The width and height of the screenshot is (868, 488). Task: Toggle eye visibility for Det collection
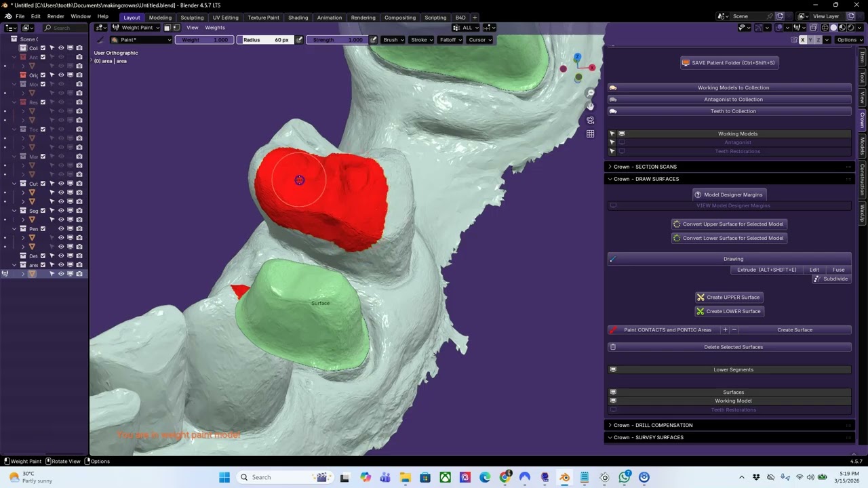click(x=61, y=256)
